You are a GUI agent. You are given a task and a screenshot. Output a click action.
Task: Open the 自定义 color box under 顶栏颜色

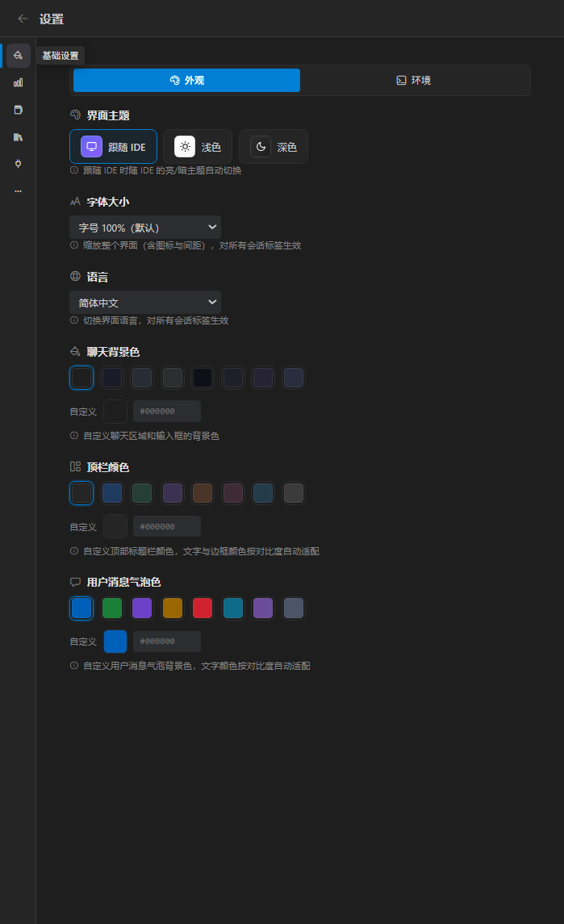coord(115,526)
